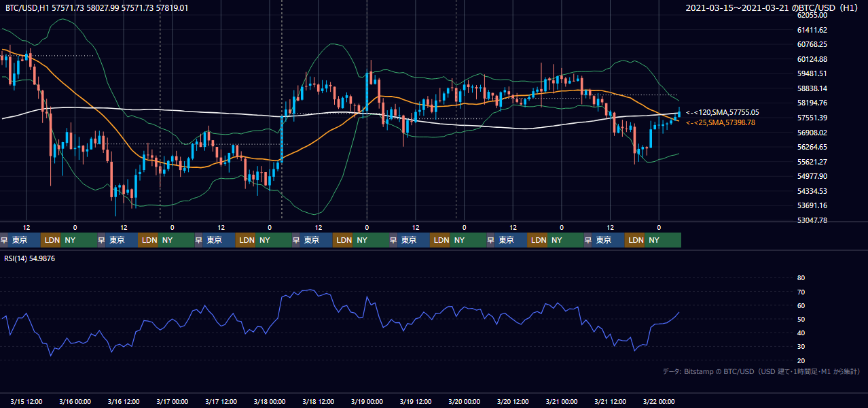Viewport: 868px width, 408px height.
Task: Click the 57551.39 price axis label
Action: click(x=812, y=118)
